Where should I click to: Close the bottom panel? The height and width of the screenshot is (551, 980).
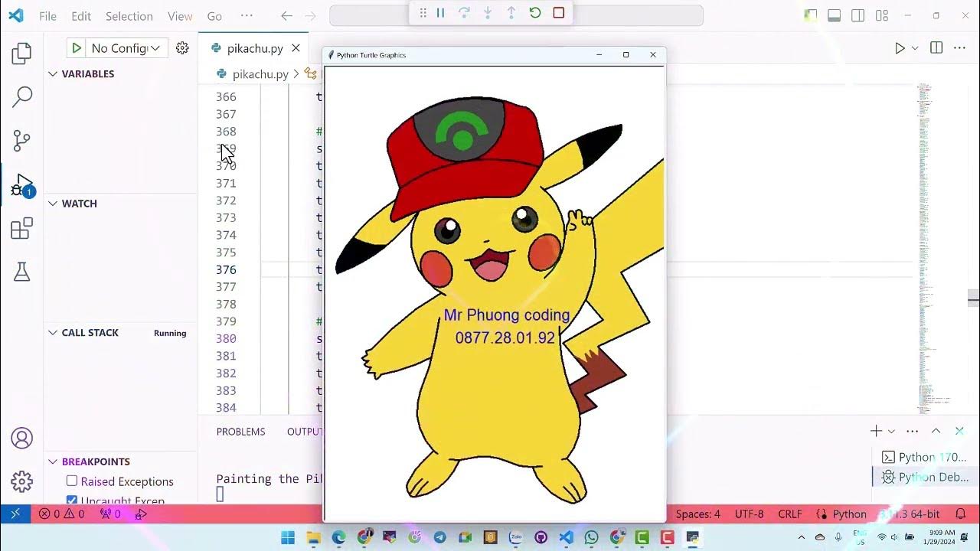tap(959, 432)
